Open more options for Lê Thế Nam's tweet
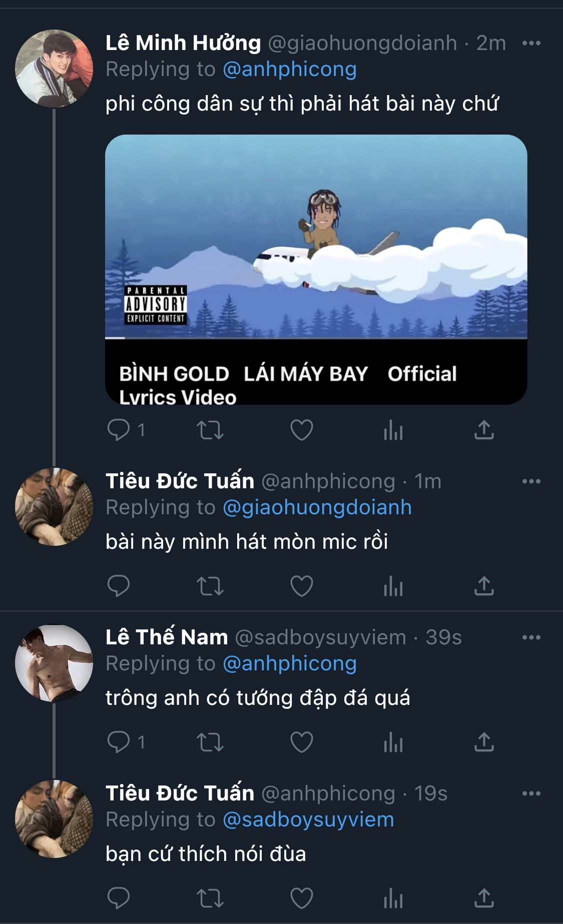The width and height of the screenshot is (563, 924). (x=531, y=637)
